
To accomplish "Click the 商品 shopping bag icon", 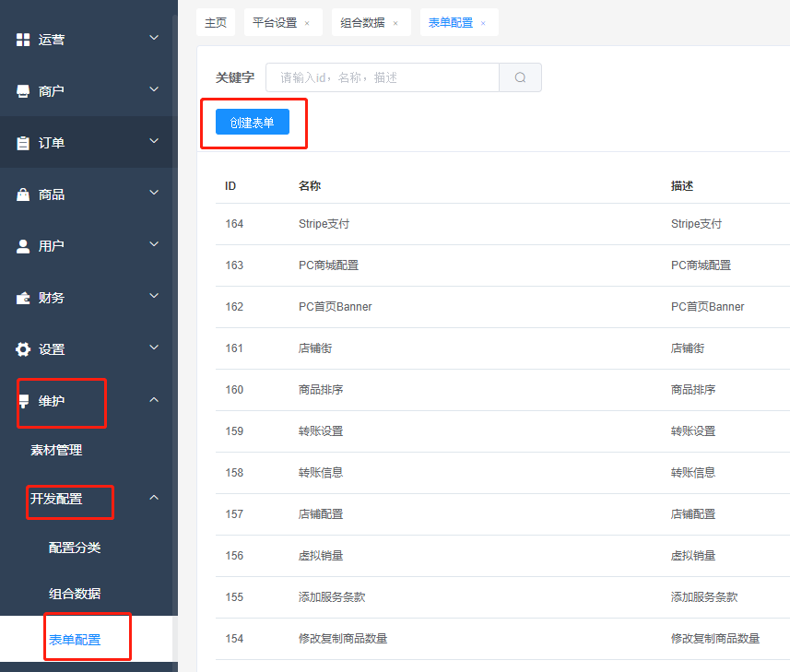I will (23, 195).
